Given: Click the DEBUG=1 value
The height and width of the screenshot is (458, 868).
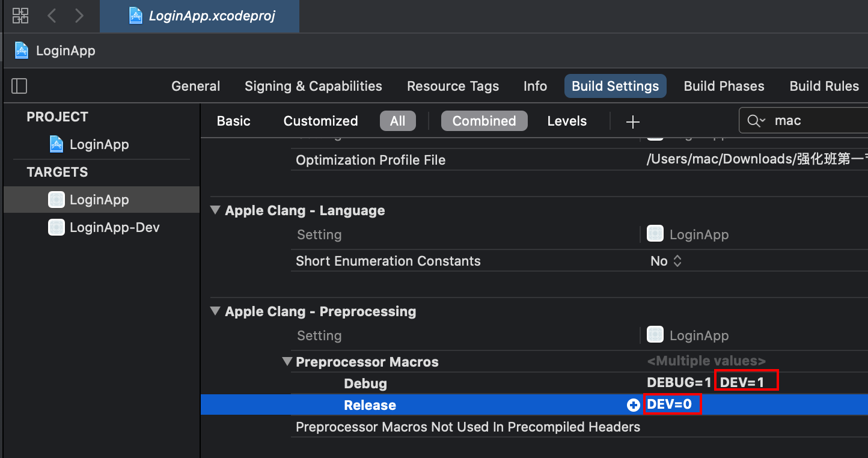Looking at the screenshot, I should (679, 382).
